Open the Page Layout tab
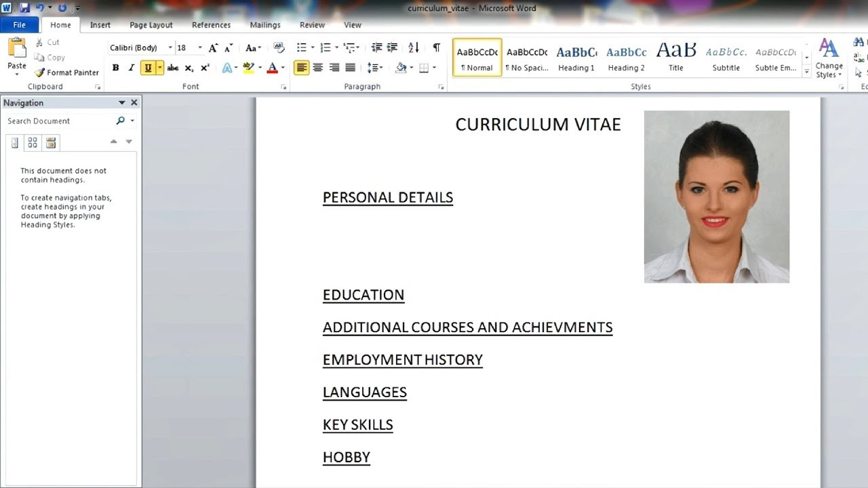 (x=151, y=25)
